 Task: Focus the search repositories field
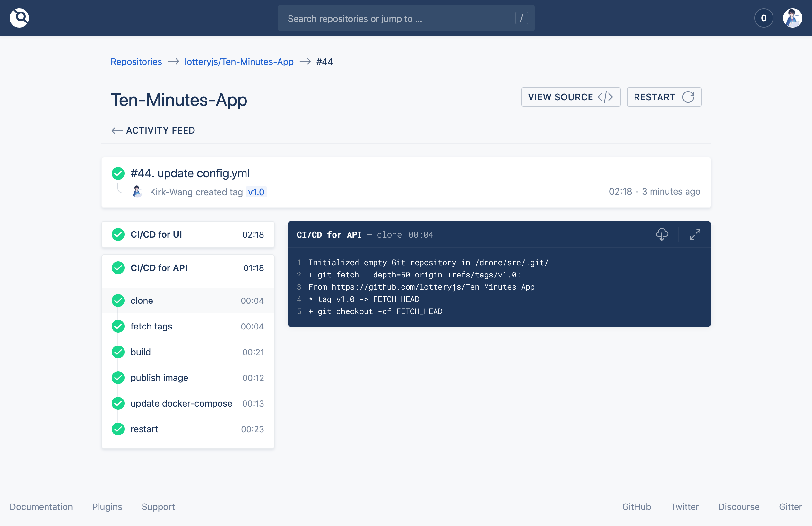coord(396,18)
